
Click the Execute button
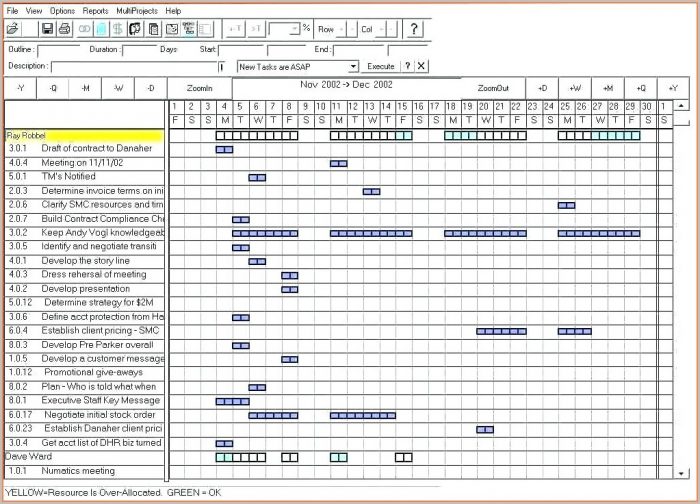(x=381, y=66)
